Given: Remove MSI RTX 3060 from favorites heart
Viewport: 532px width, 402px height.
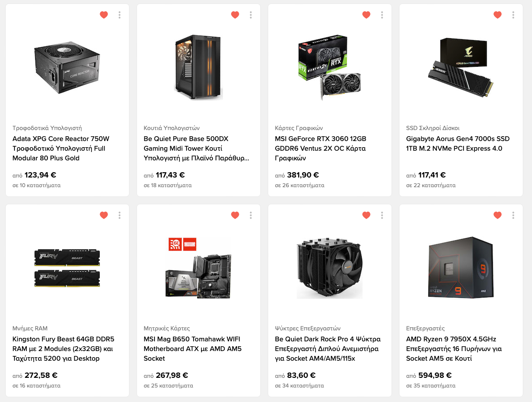Looking at the screenshot, I should point(366,15).
